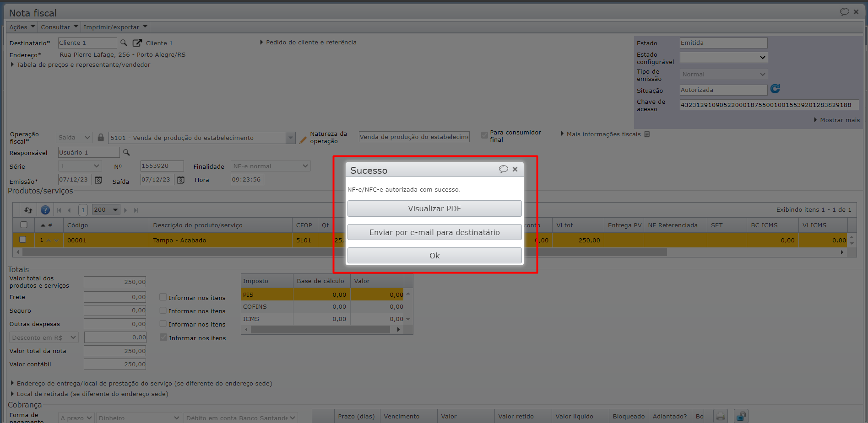Toggle Desconto Informar nos itens checkbox
This screenshot has width=868, height=423.
coord(163,337)
